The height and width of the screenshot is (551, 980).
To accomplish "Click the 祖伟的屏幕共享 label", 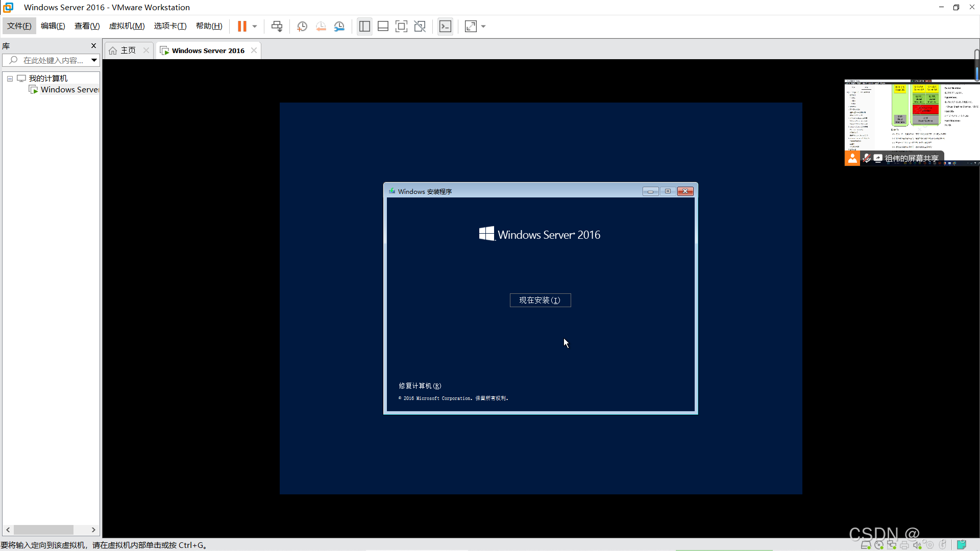I will click(912, 159).
